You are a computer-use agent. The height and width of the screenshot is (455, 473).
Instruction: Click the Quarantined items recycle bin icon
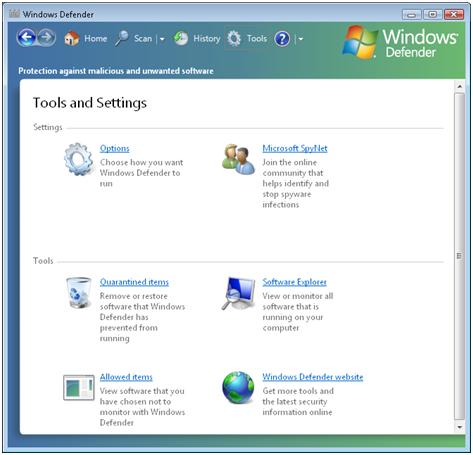(79, 293)
